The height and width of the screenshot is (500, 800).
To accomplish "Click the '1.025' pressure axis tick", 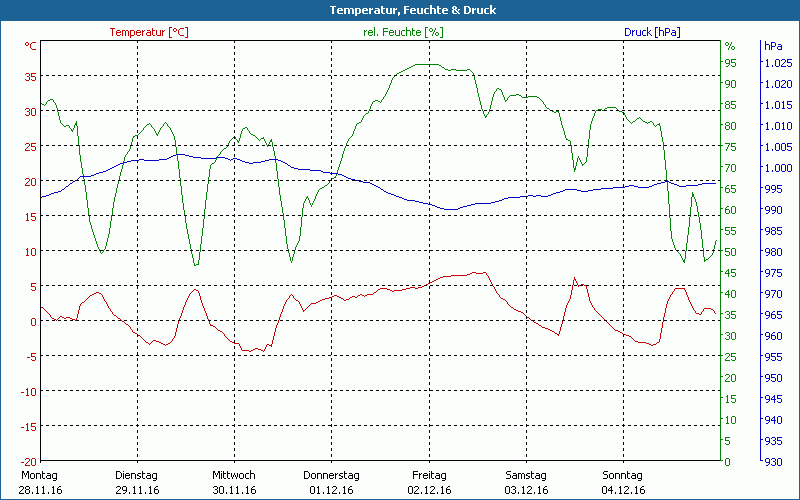I will coord(778,63).
